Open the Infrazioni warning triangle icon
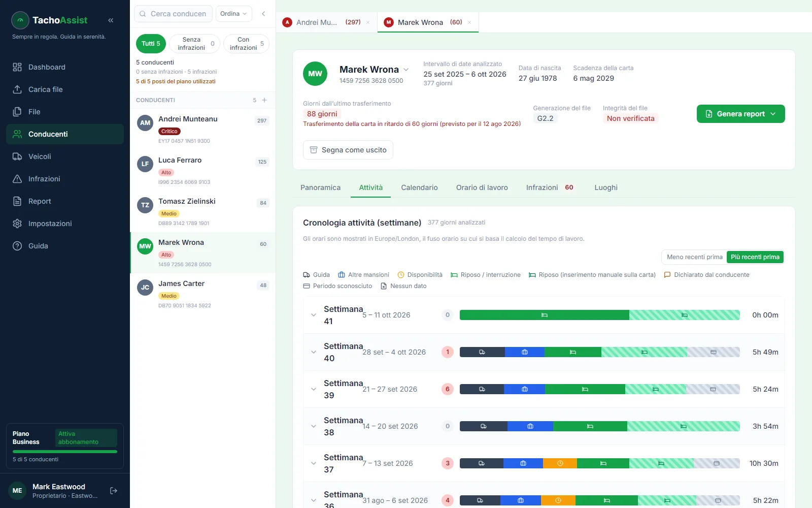Viewport: 812px width, 508px height. (17, 179)
